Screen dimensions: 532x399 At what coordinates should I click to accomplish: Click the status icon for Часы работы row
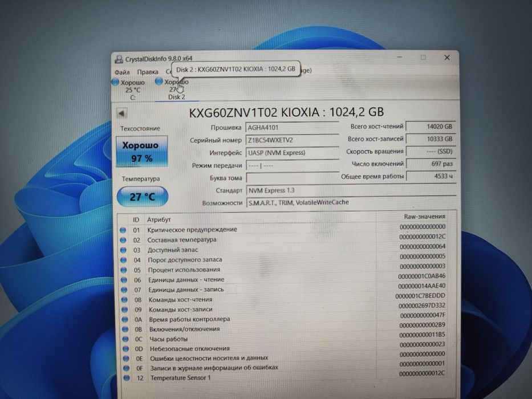click(x=125, y=339)
